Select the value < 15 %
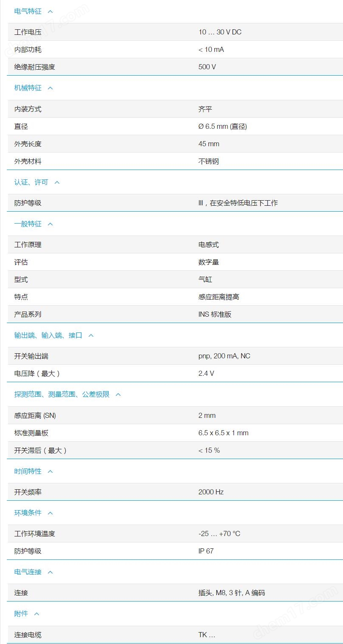The height and width of the screenshot is (644, 343). coord(209,451)
